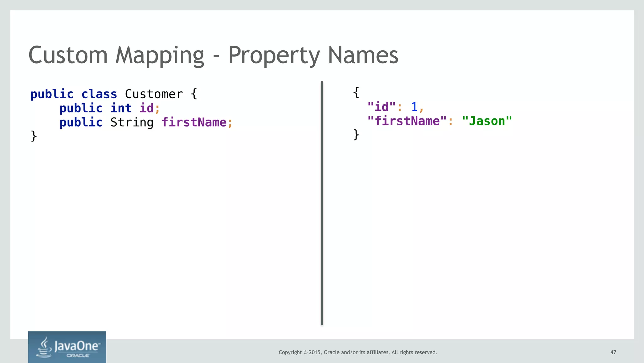Click the opening brace of the JSON
644x363 pixels.
[x=356, y=93]
